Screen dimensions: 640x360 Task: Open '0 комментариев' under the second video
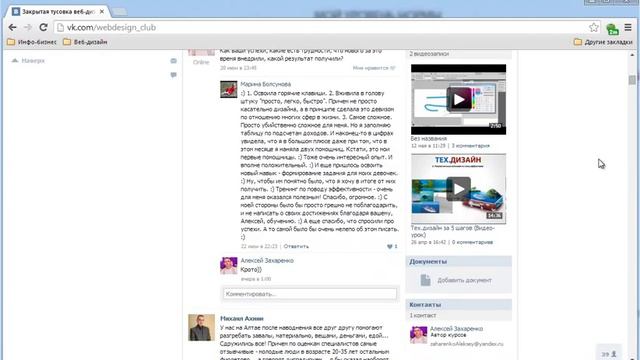(472, 242)
